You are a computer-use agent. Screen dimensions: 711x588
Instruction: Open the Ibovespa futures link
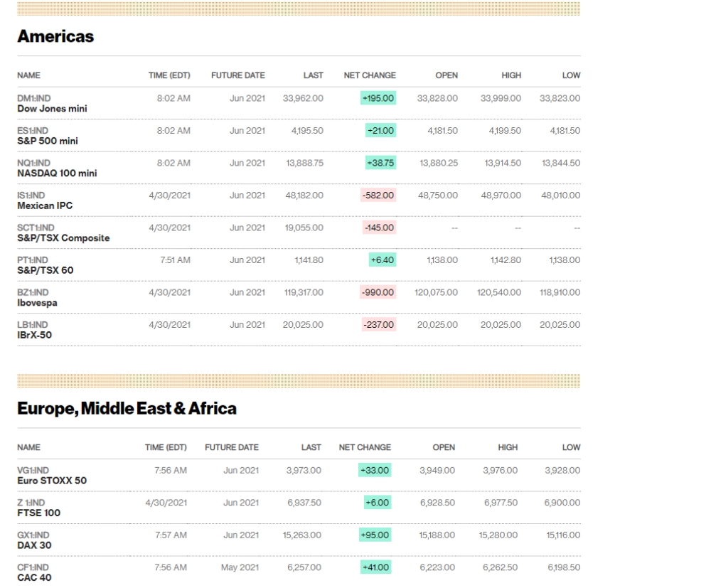[x=37, y=303]
